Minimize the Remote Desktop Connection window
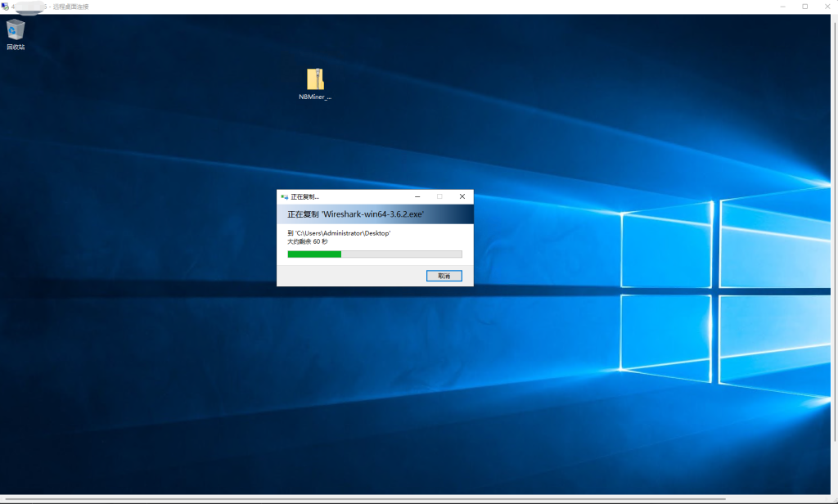Screen dimensions: 838x504 [782, 7]
